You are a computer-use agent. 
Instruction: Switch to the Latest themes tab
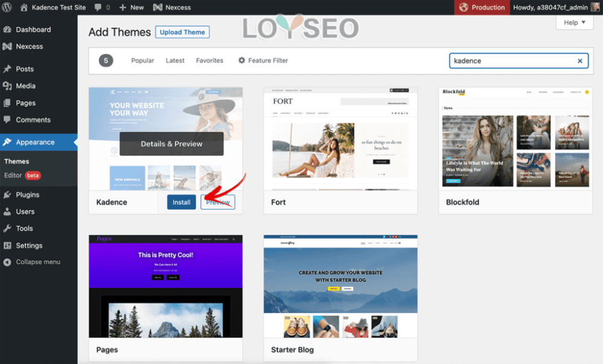(175, 61)
